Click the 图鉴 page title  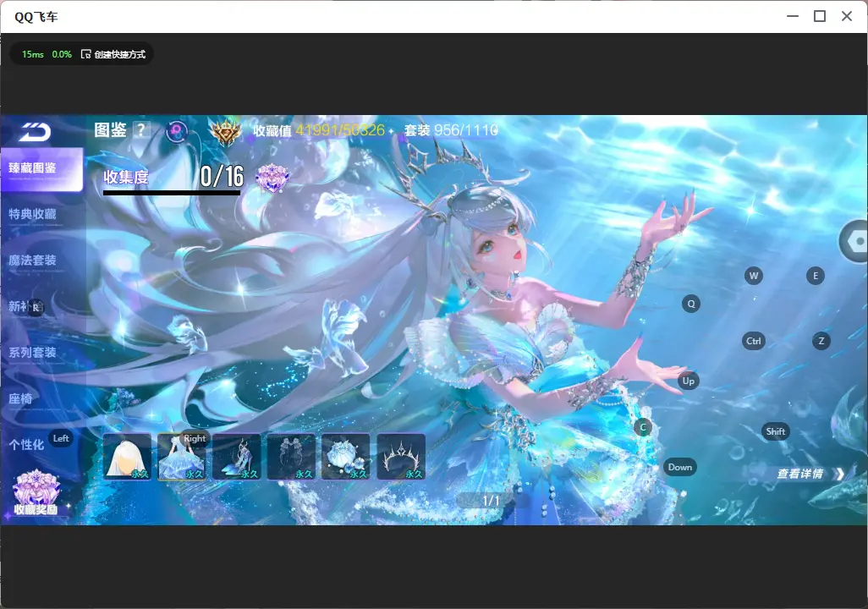tap(110, 130)
